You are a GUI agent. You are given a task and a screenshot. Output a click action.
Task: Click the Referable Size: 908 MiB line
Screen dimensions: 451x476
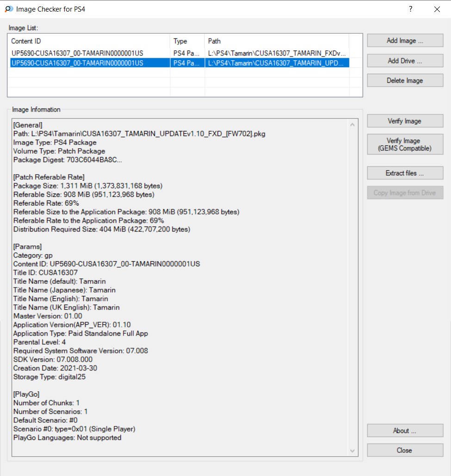[84, 194]
